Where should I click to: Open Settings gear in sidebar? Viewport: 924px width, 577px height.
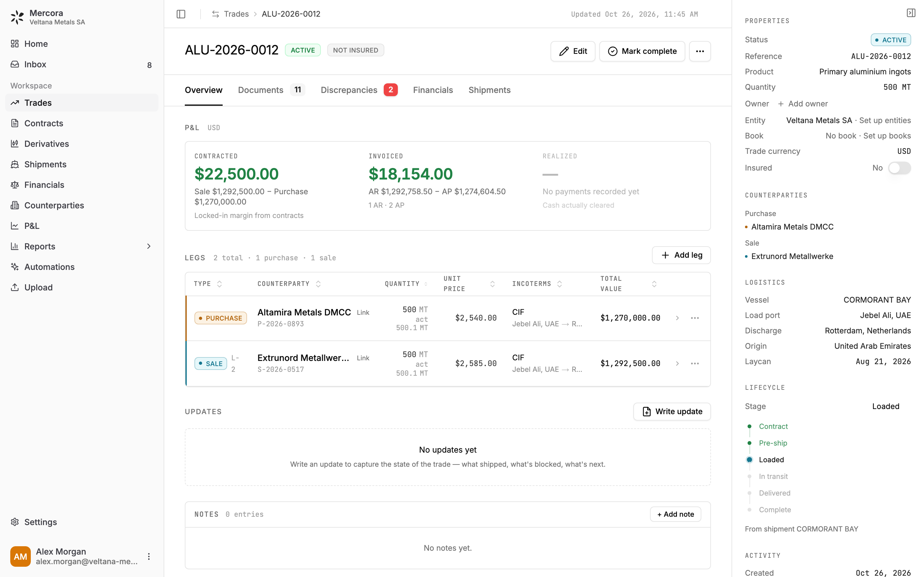pos(15,522)
